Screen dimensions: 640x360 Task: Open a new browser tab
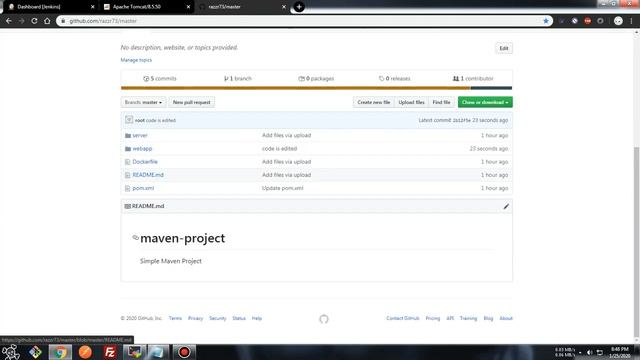coord(299,7)
